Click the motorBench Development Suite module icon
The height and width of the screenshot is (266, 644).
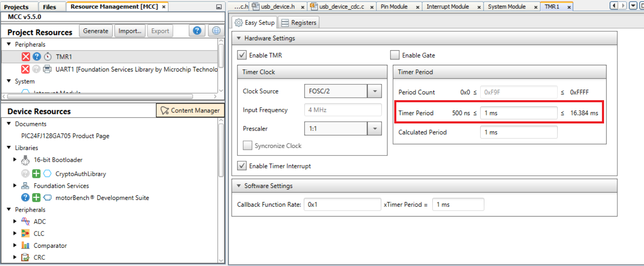point(47,198)
